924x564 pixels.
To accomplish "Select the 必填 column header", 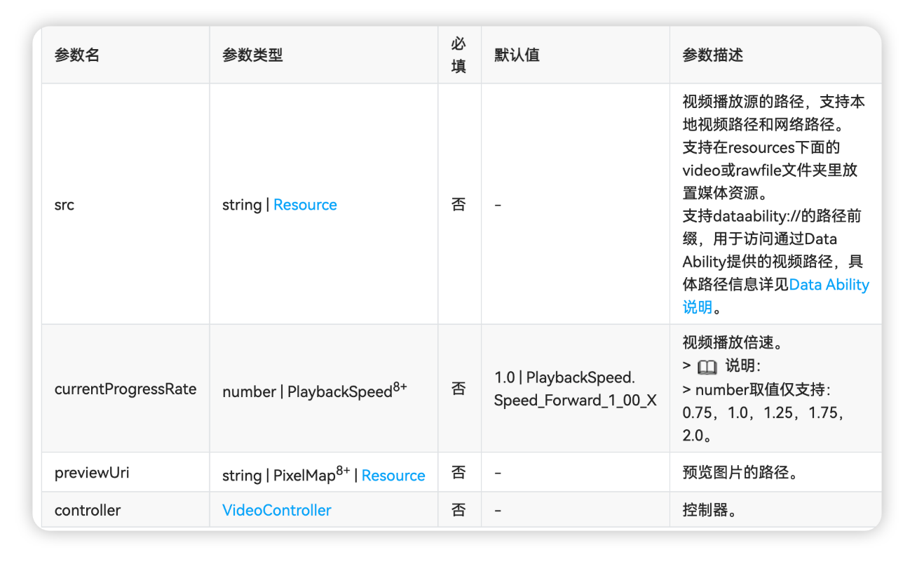I will pyautogui.click(x=458, y=55).
